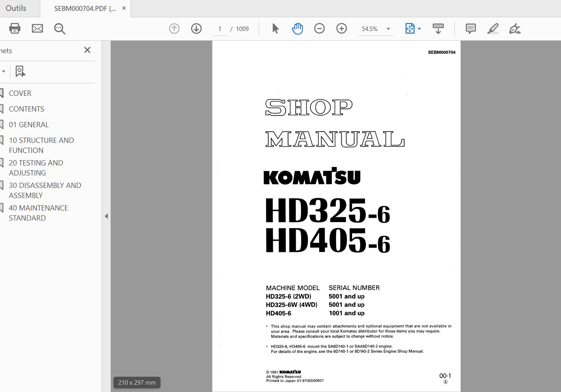The height and width of the screenshot is (392, 561).
Task: Click Printed in Japan footer line
Action: click(x=295, y=381)
